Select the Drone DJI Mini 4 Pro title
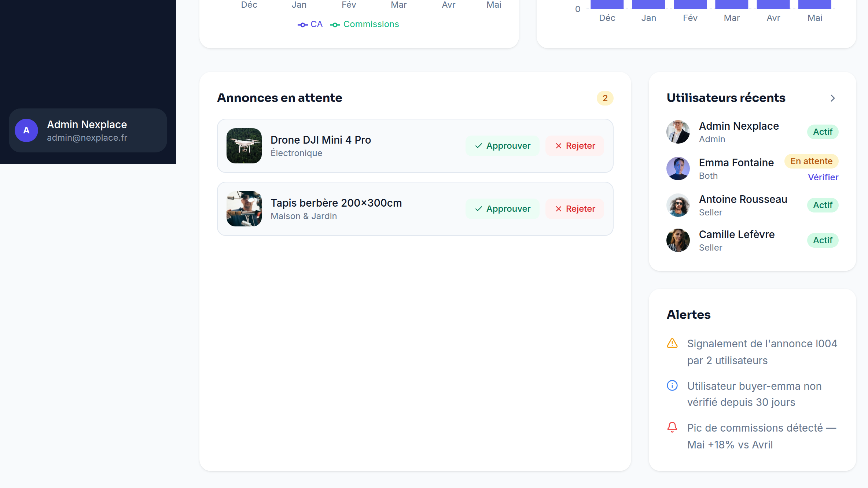This screenshot has height=488, width=868. 321,140
